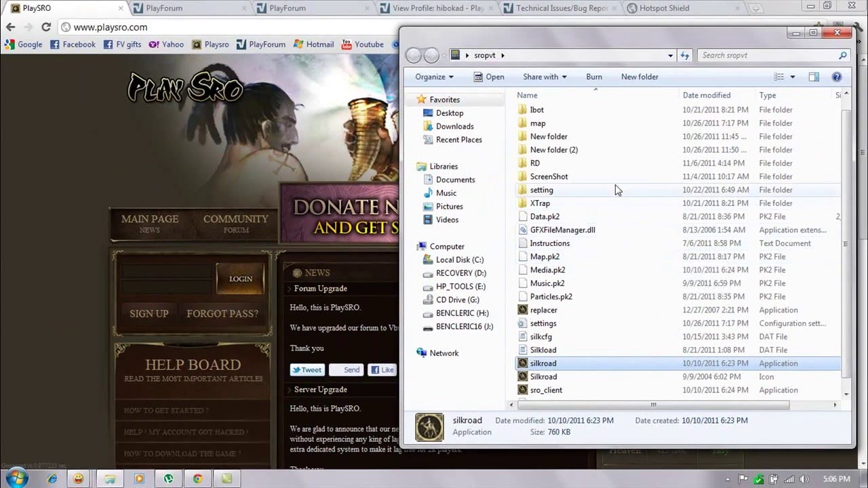868x488 pixels.
Task: Click the horizontal scrollbar in file list
Action: click(653, 405)
